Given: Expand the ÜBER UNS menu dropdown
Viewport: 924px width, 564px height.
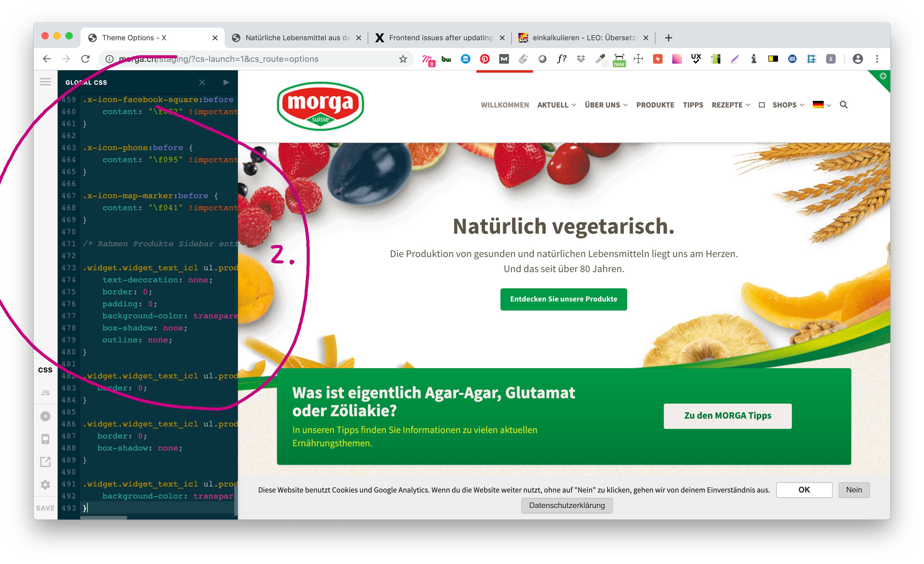Looking at the screenshot, I should point(606,105).
